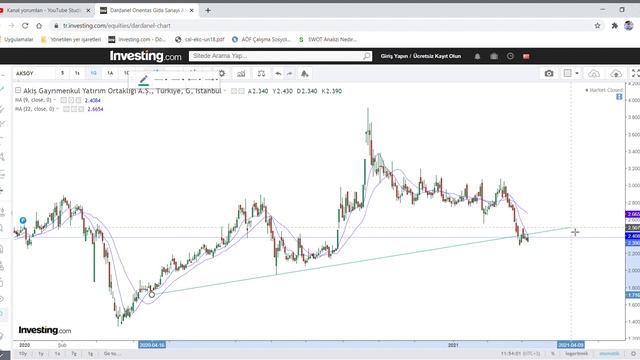The width and height of the screenshot is (640, 360).
Task: Open cal-eko-un18.pdf bookmark
Action: point(200,40)
